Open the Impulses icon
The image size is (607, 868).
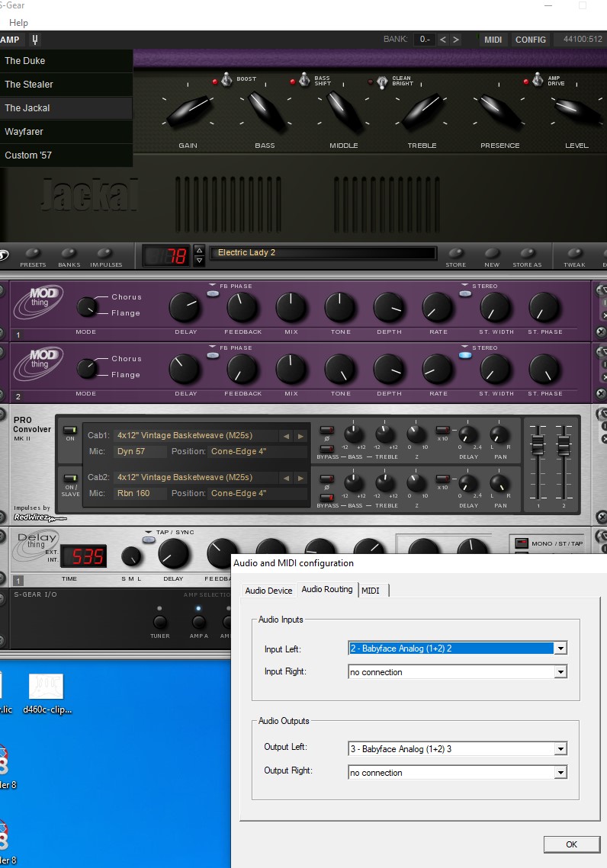point(105,254)
